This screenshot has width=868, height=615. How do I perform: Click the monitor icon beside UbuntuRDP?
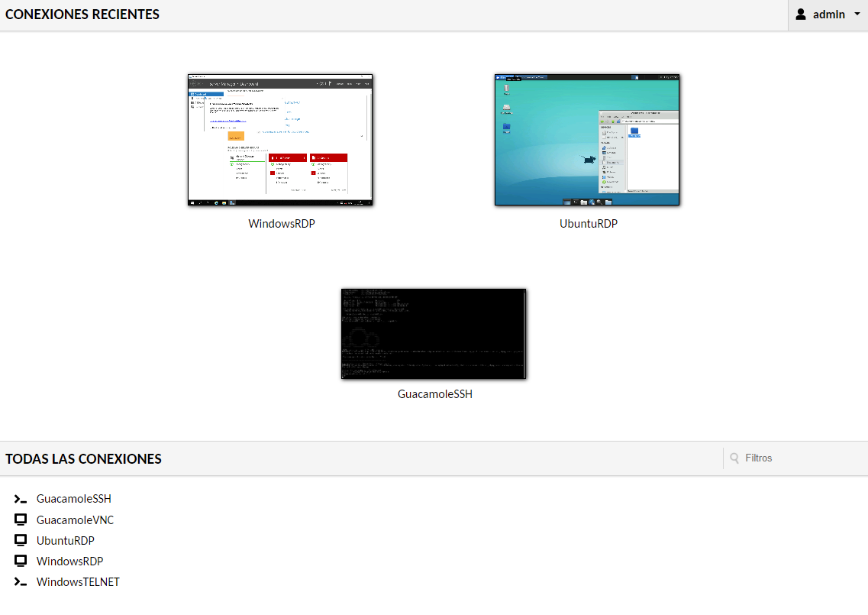pyautogui.click(x=21, y=540)
